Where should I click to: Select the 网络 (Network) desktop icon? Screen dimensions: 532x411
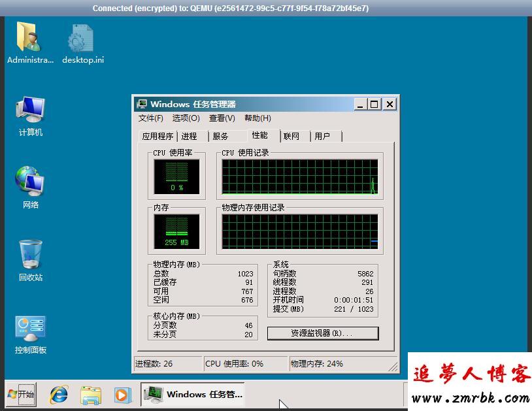30,188
